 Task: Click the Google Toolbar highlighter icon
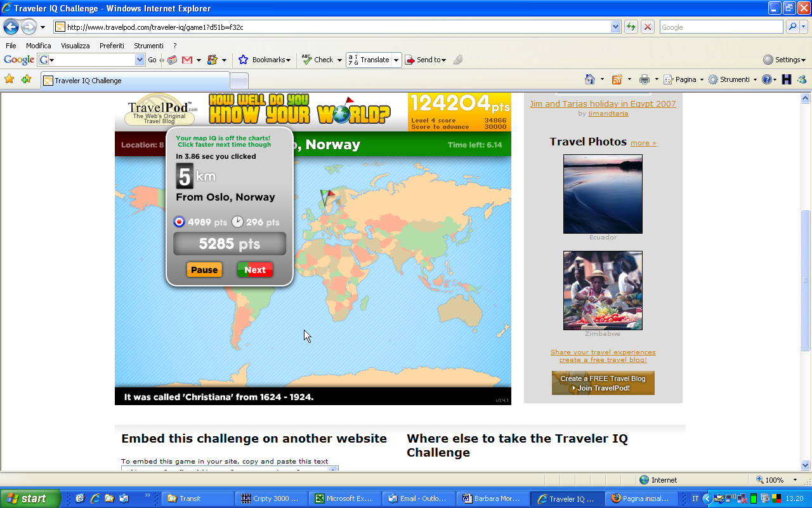point(458,60)
